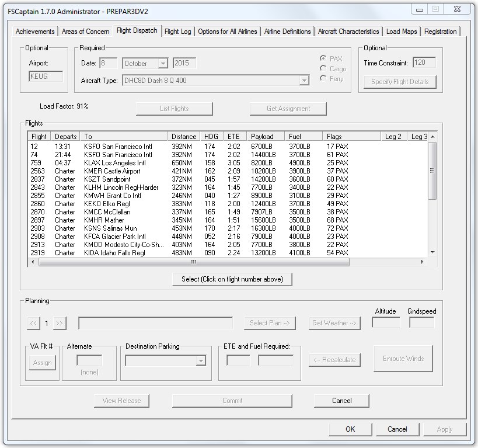Sort flights by the Flight column header
Screen dimensions: 478x448
click(39, 137)
